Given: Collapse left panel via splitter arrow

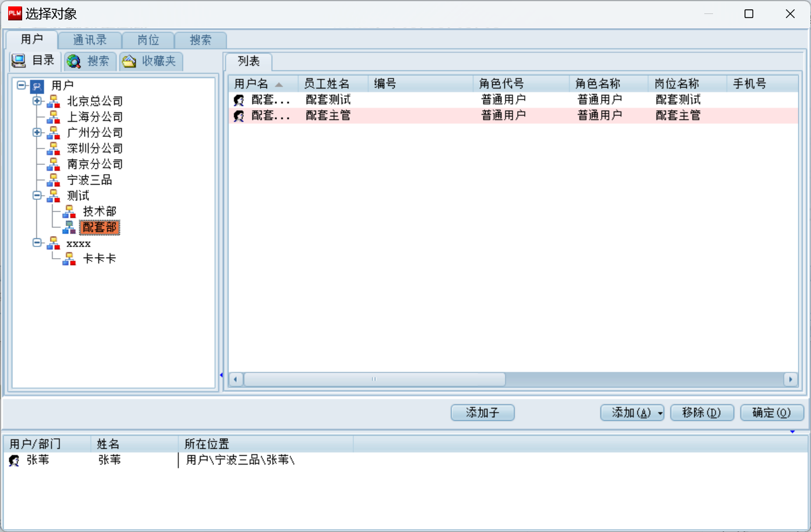Looking at the screenshot, I should 221,375.
